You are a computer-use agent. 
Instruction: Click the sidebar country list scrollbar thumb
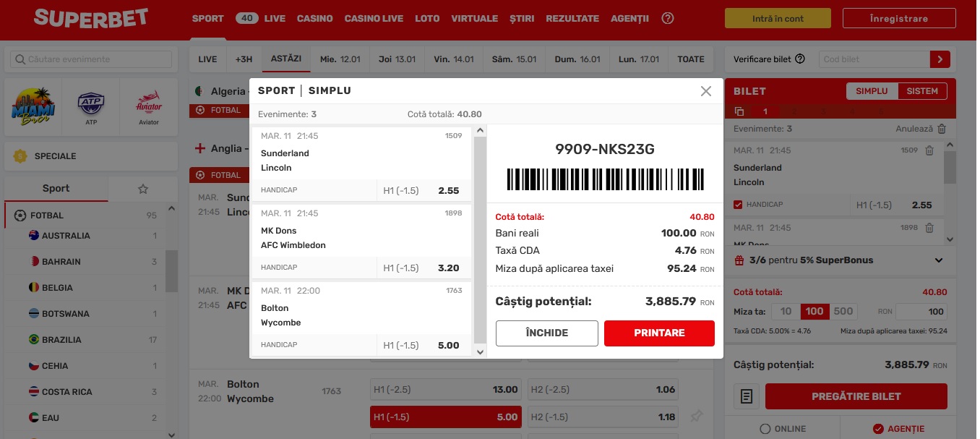pos(171,271)
